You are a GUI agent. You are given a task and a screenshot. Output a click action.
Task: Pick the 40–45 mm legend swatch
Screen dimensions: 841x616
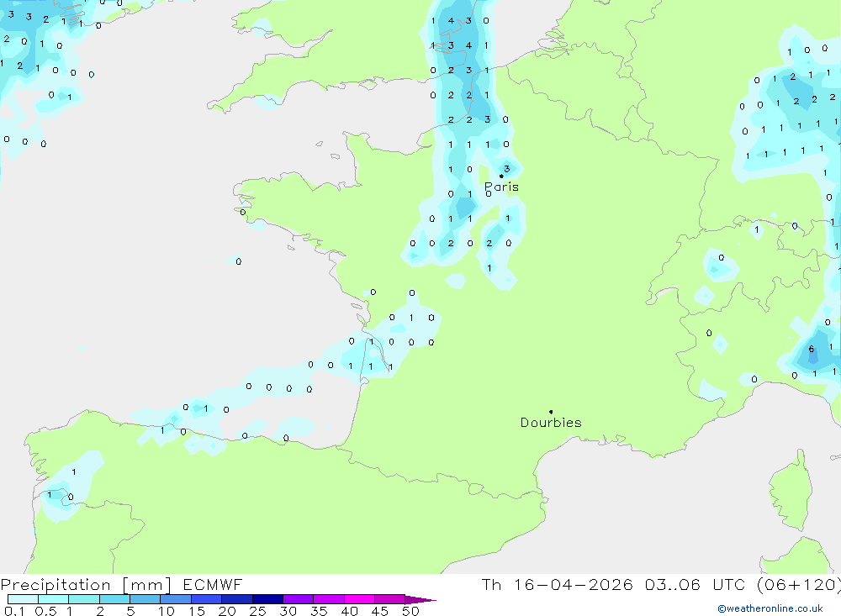(359, 599)
